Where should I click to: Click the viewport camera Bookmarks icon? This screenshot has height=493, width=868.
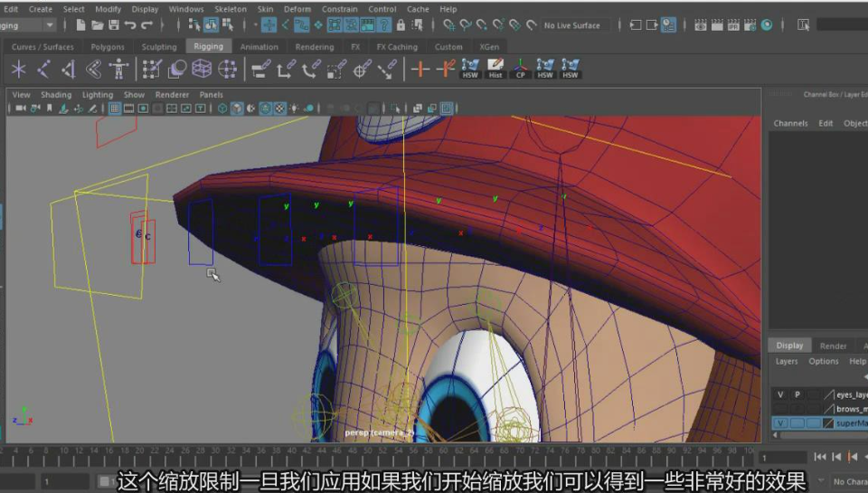[x=49, y=109]
